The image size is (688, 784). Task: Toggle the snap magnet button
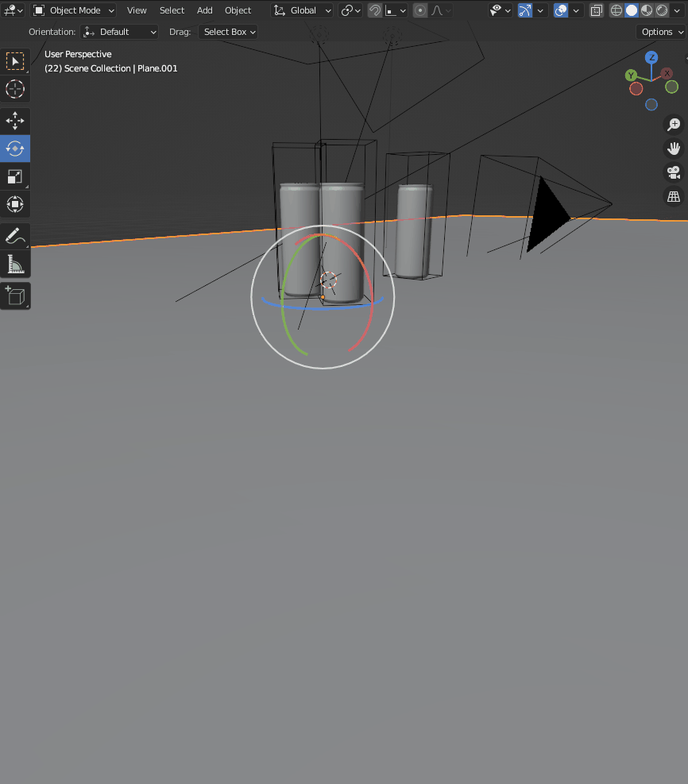pos(375,10)
